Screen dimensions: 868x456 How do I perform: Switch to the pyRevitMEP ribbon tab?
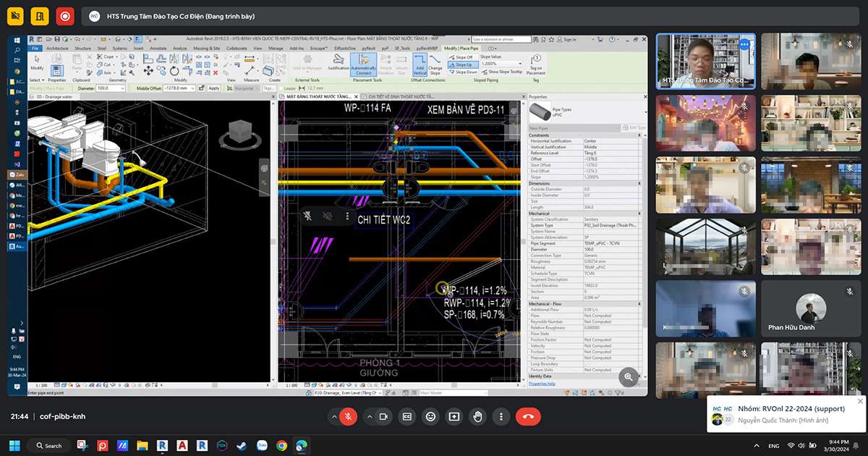pos(427,48)
